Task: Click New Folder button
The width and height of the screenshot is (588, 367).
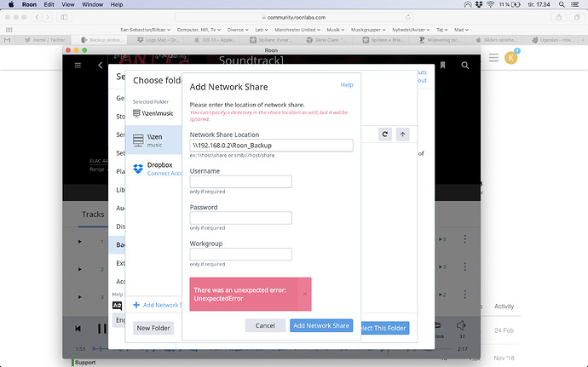Action: click(x=153, y=328)
